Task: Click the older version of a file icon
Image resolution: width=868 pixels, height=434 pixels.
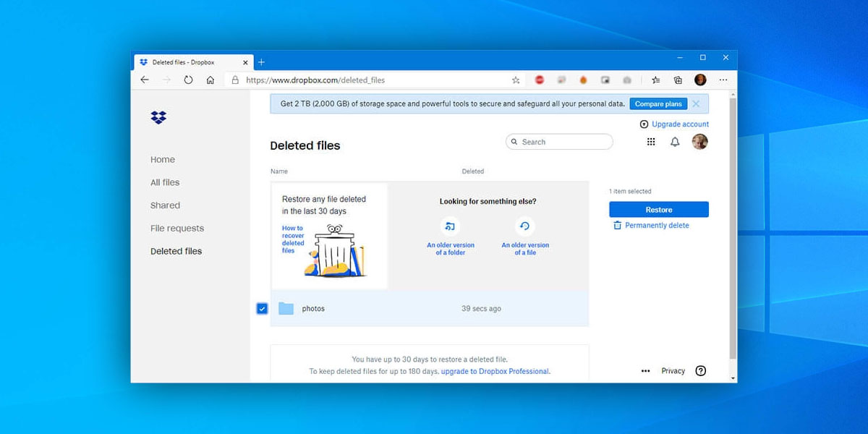Action: pos(525,226)
